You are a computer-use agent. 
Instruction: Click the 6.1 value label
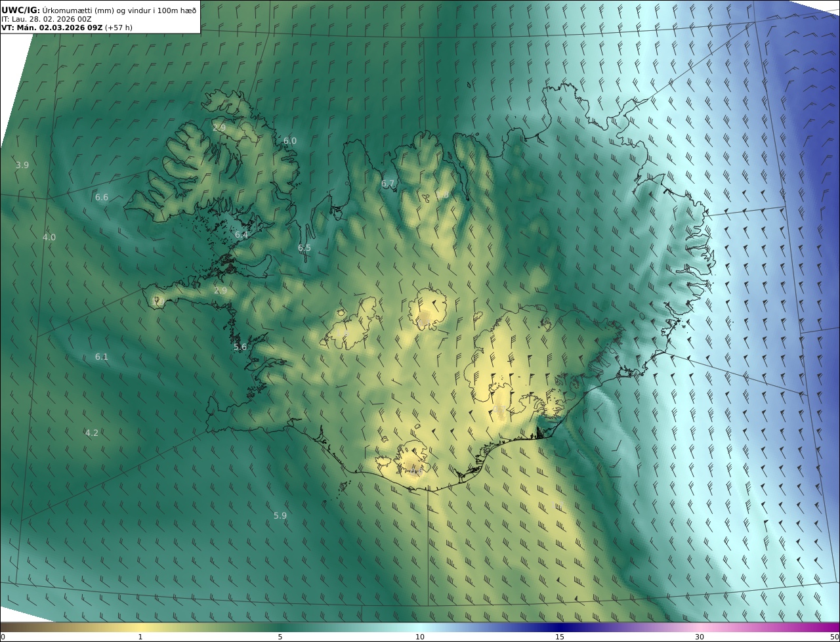[102, 357]
